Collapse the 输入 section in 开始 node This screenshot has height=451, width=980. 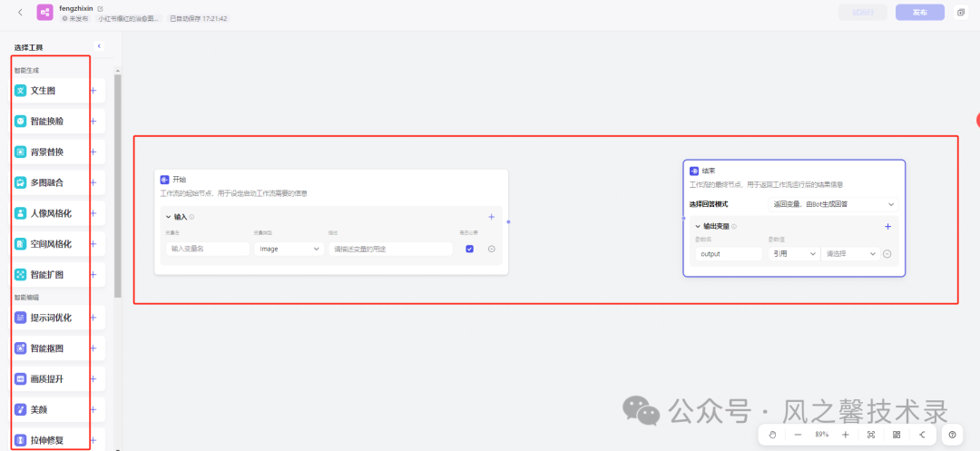click(x=168, y=217)
